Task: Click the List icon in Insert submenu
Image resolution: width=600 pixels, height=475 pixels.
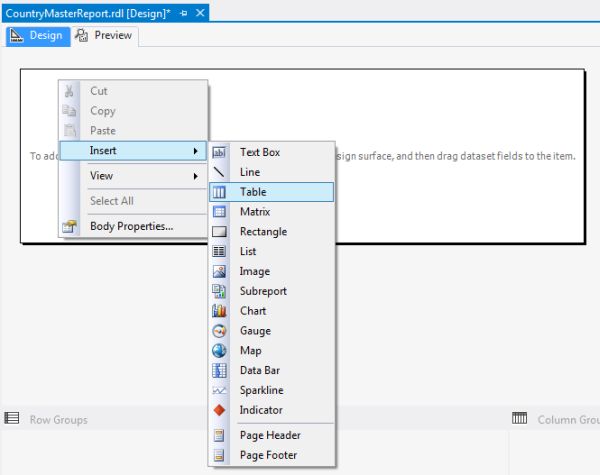Action: click(x=219, y=251)
